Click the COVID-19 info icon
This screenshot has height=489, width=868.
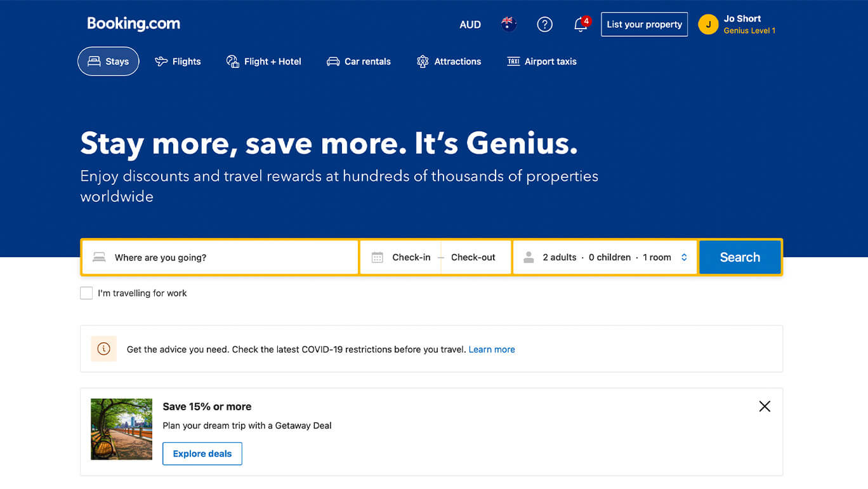click(104, 349)
